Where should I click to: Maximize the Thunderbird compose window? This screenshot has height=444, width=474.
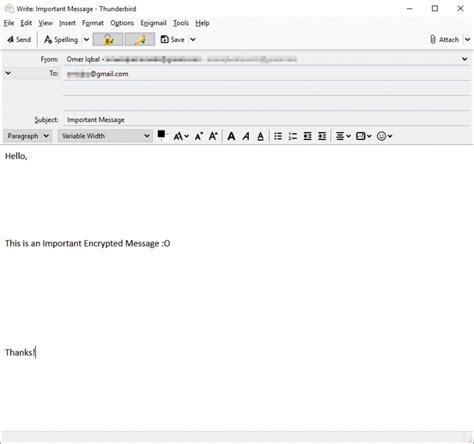(x=435, y=9)
